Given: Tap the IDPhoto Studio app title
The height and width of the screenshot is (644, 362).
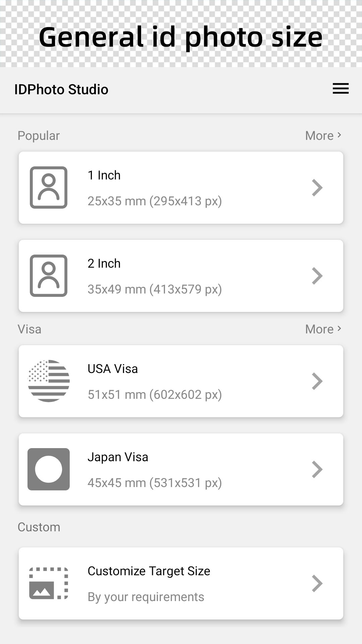Looking at the screenshot, I should click(61, 90).
